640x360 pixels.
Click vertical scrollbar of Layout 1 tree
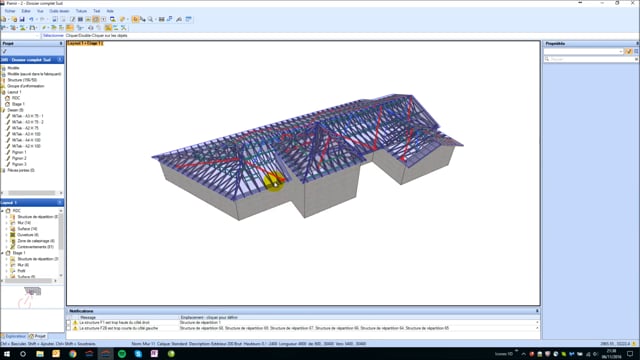(61, 231)
